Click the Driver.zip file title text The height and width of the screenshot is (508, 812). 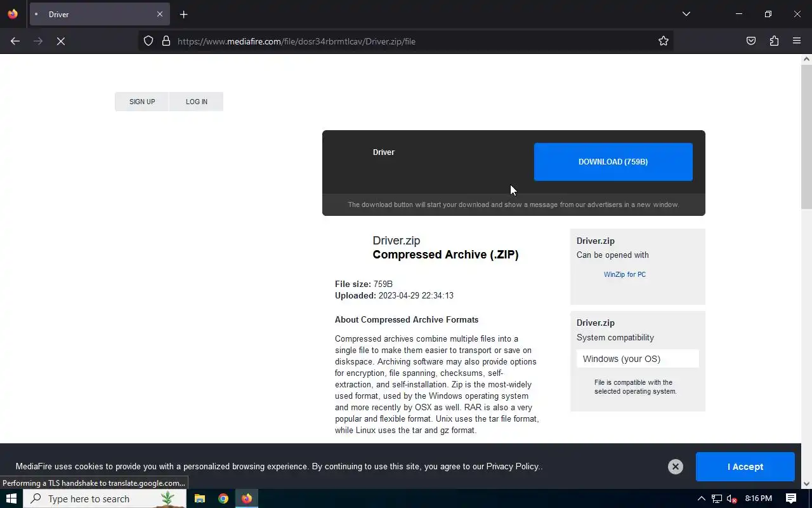coord(396,241)
